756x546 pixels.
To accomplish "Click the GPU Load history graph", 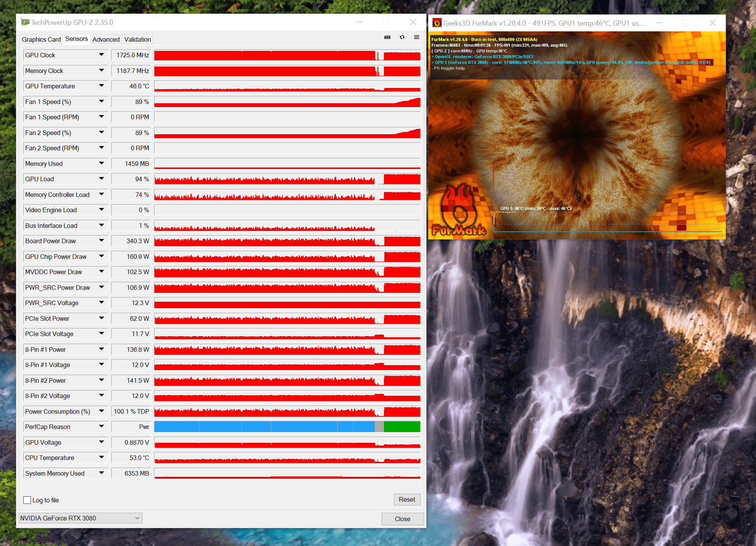I will point(287,179).
